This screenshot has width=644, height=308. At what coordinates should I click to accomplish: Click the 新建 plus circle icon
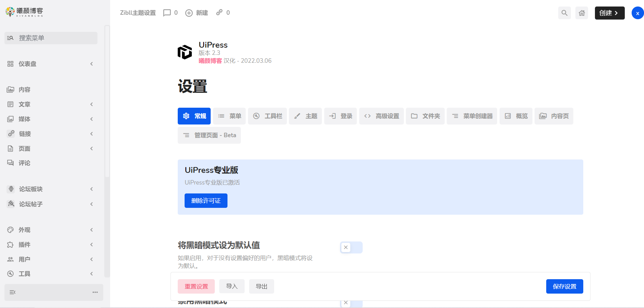coord(189,13)
